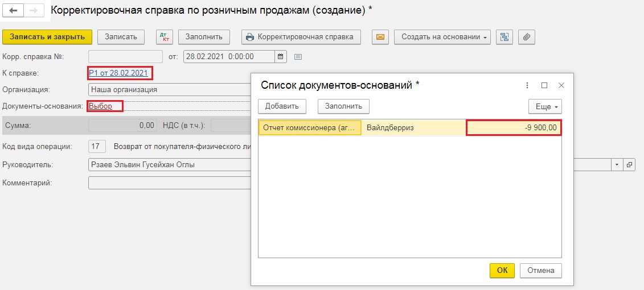Image resolution: width=644 pixels, height=290 pixels.
Task: Click the Корр. справка № field
Action: (x=126, y=57)
